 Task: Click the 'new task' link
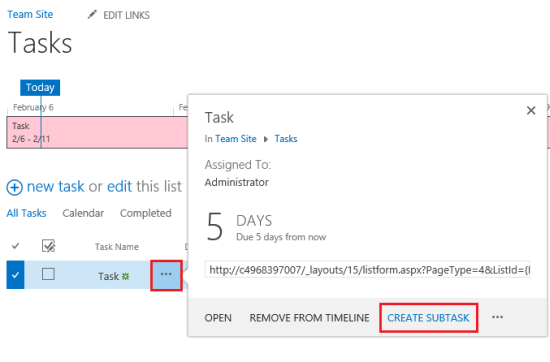[55, 186]
